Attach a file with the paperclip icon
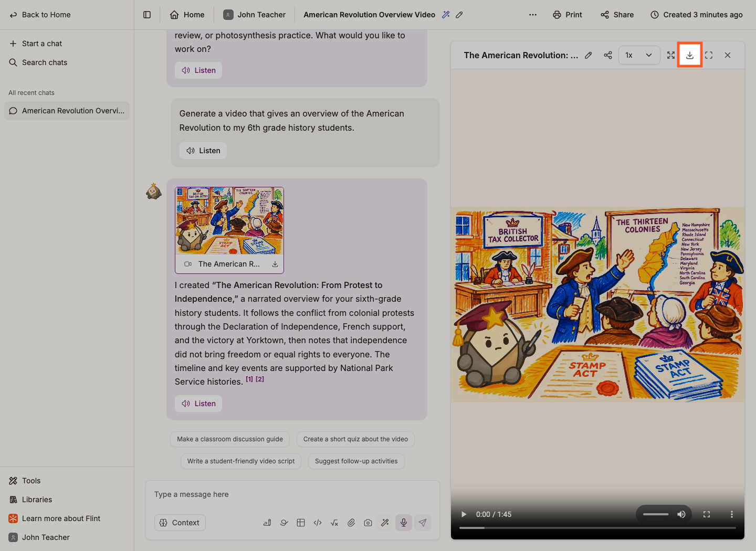 click(351, 523)
